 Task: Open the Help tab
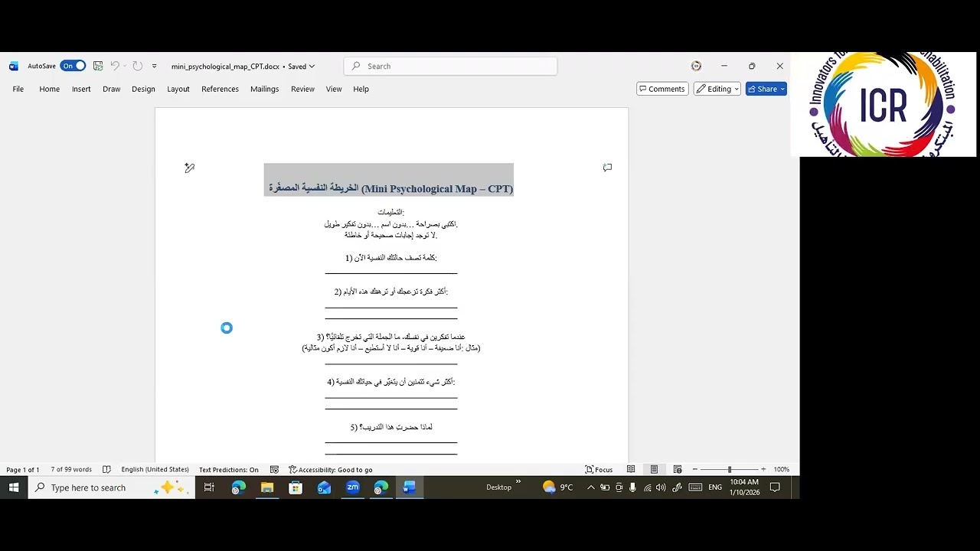coord(361,89)
